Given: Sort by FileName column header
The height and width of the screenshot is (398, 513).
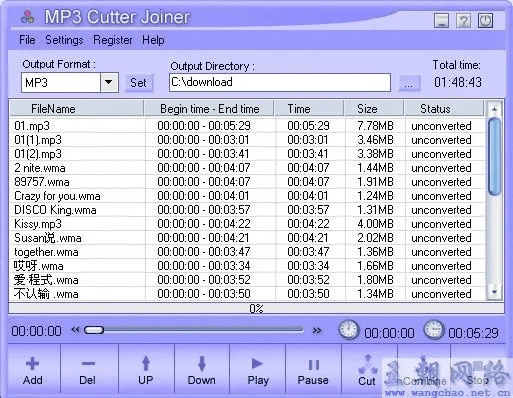Looking at the screenshot, I should click(77, 109).
